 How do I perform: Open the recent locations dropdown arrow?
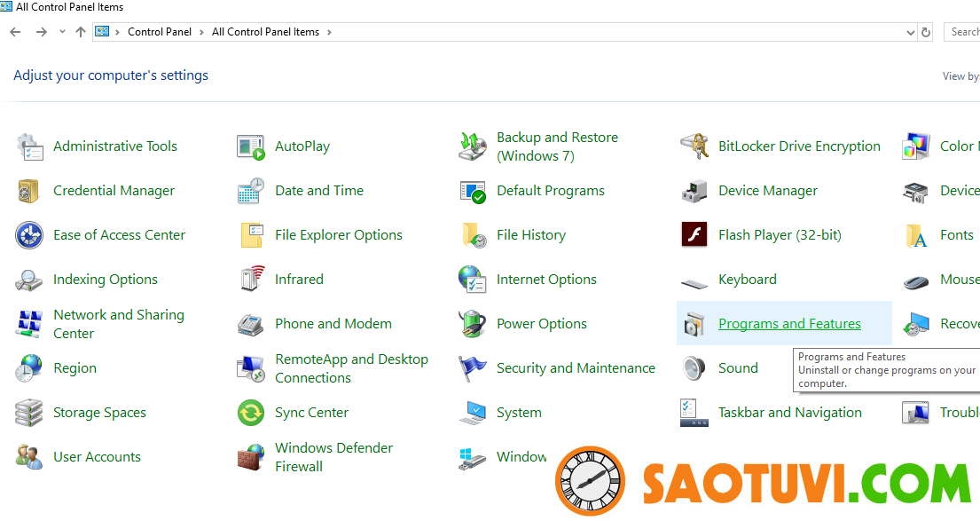pyautogui.click(x=62, y=32)
